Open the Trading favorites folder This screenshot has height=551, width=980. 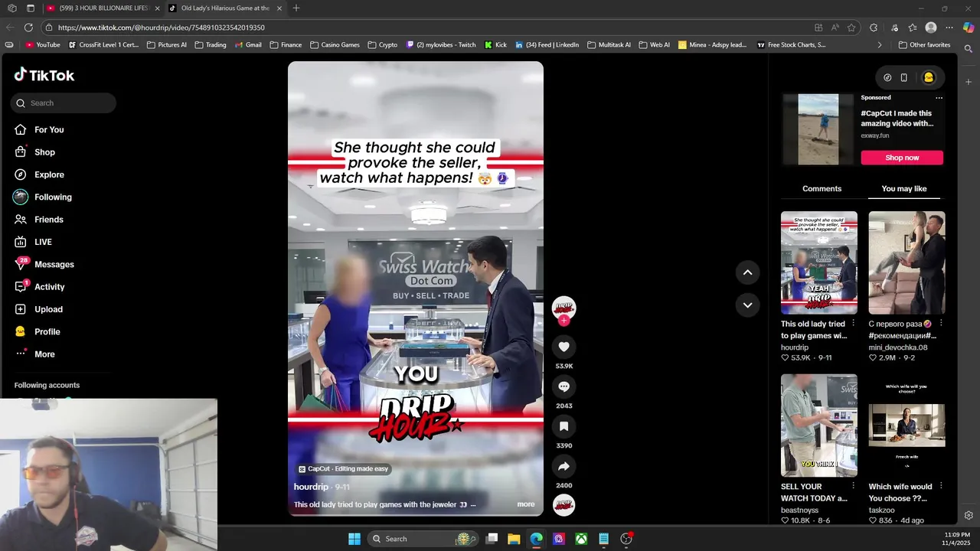click(x=211, y=45)
